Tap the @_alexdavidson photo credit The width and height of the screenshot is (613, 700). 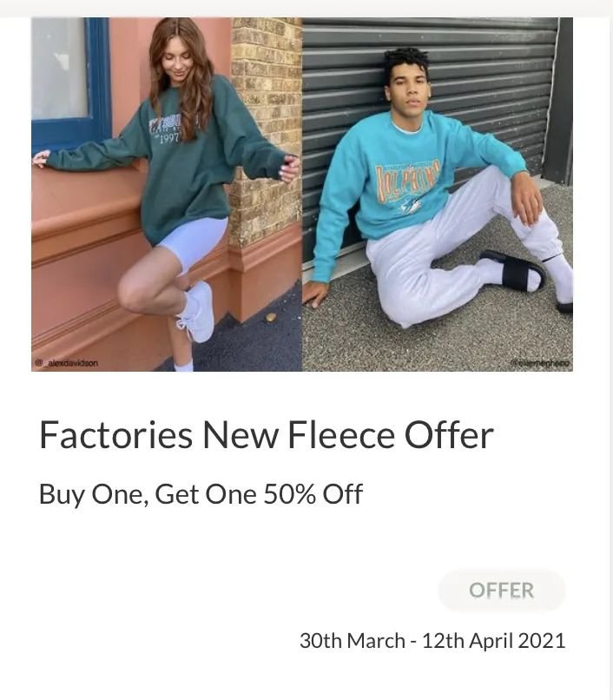click(67, 363)
